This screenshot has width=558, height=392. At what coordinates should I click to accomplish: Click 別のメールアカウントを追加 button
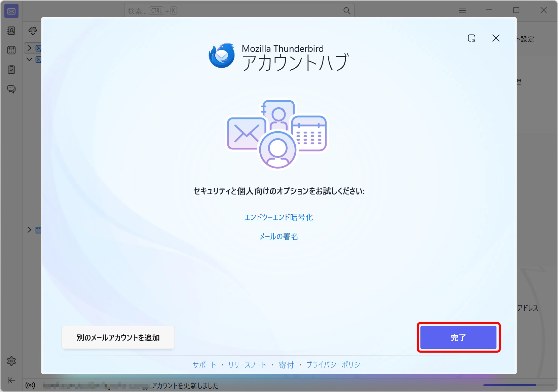[118, 337]
